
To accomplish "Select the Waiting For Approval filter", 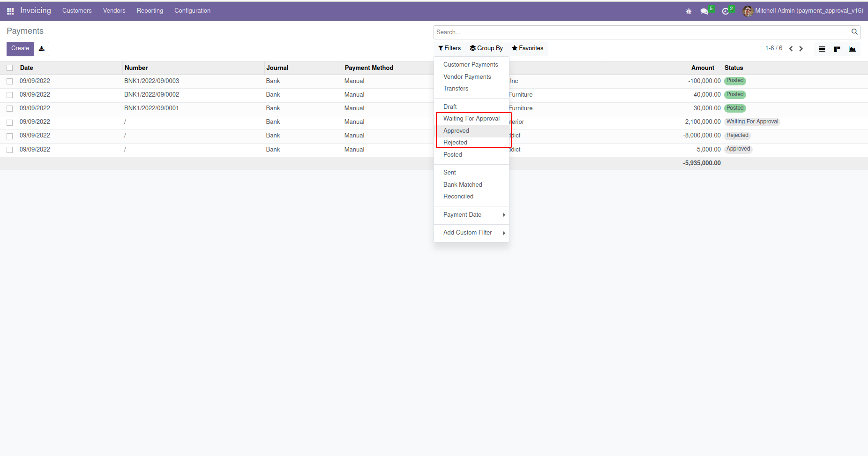I will [x=471, y=119].
